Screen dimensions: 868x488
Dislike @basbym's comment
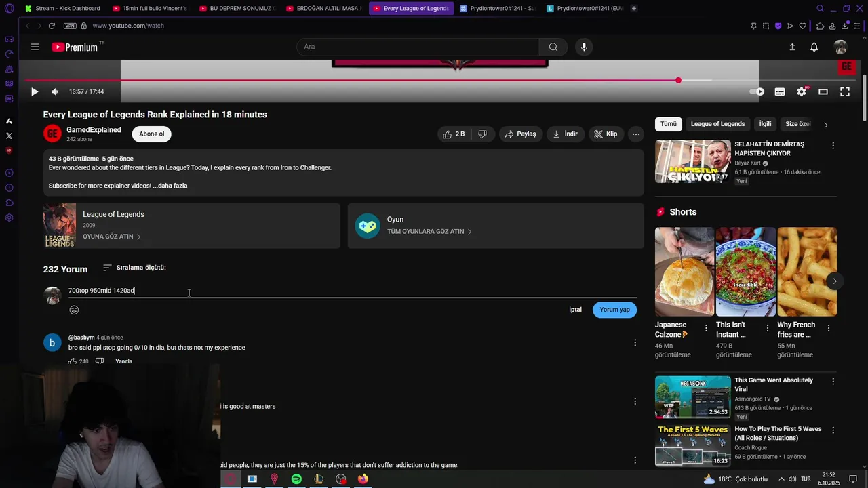coord(99,361)
